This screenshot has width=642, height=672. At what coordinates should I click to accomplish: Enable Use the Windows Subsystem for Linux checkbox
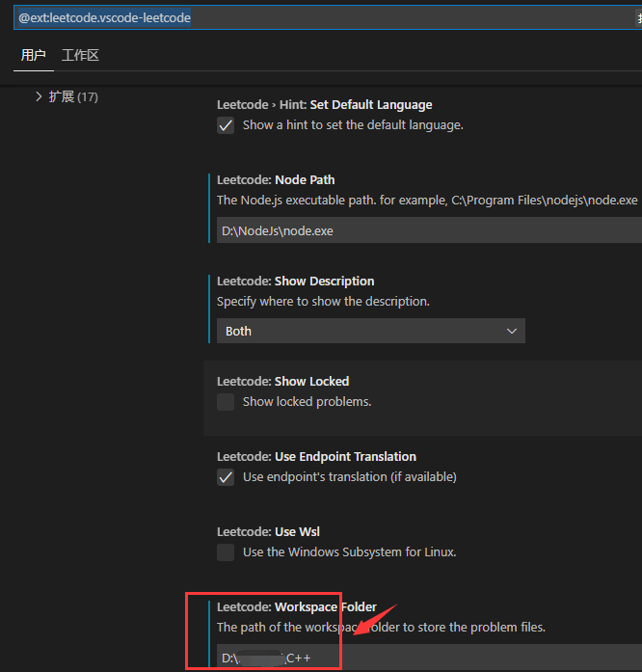point(226,552)
